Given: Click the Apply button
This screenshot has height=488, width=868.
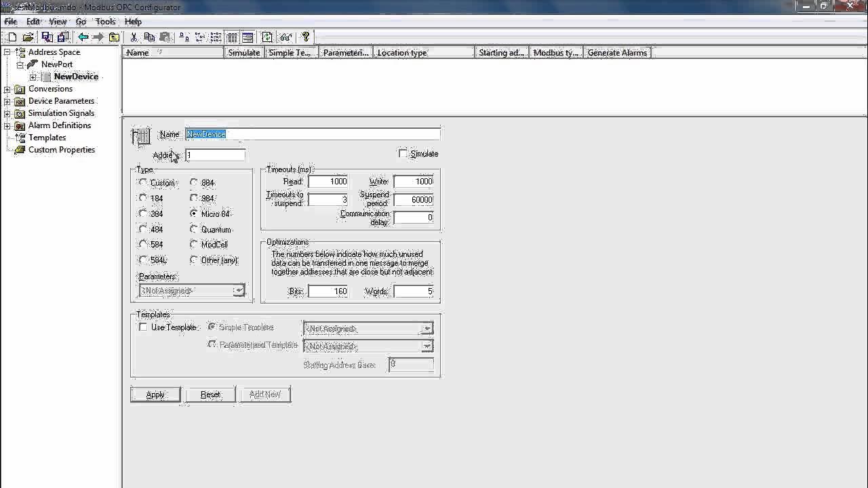Looking at the screenshot, I should (x=155, y=394).
